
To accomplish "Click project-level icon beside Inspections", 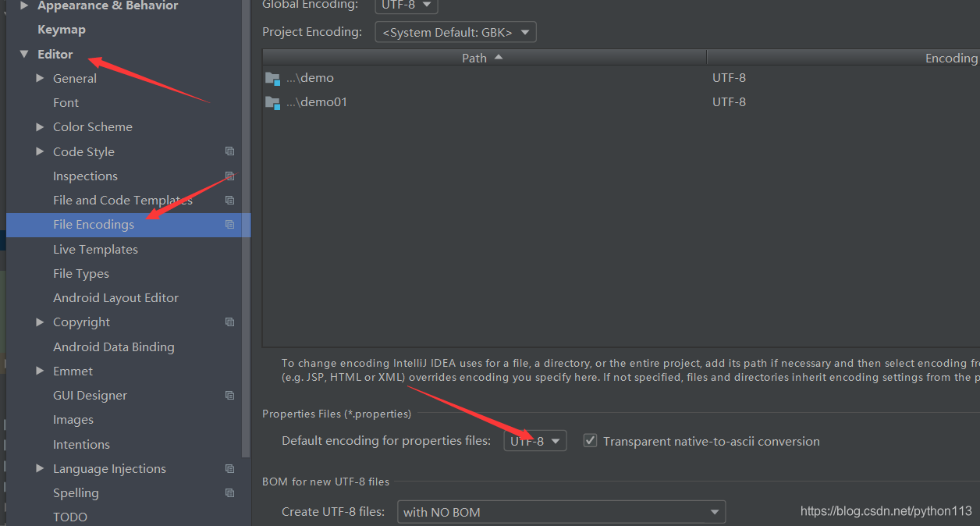I will (229, 176).
